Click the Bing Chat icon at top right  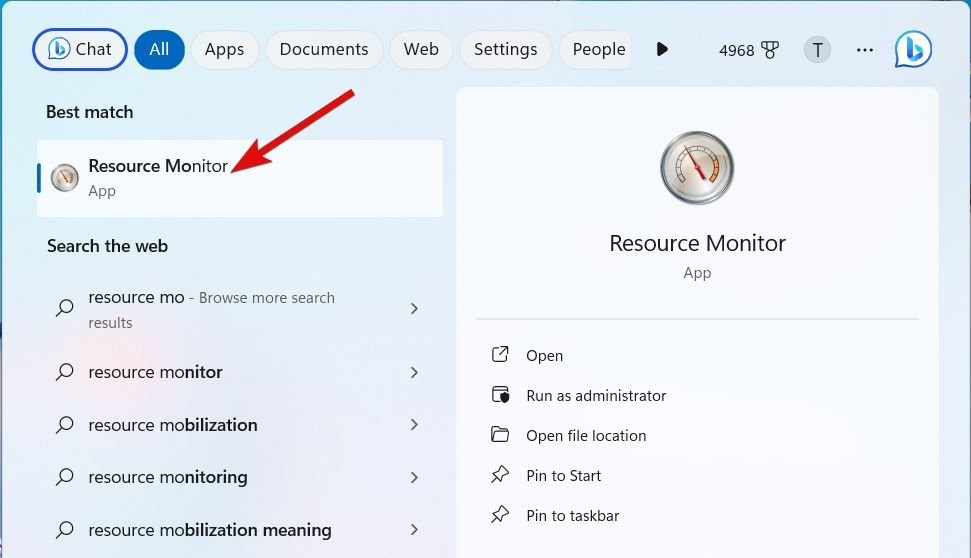912,49
